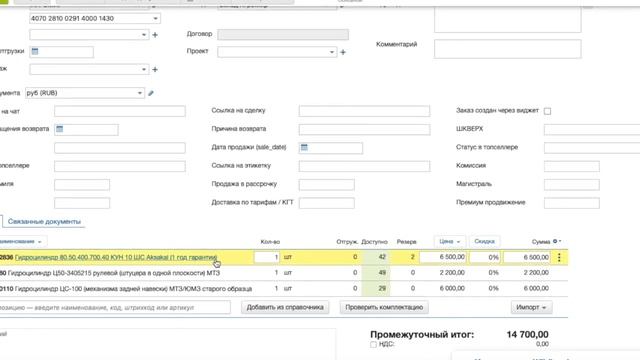The width and height of the screenshot is (640, 360).
Task: Click the add position search field
Action: [115, 307]
